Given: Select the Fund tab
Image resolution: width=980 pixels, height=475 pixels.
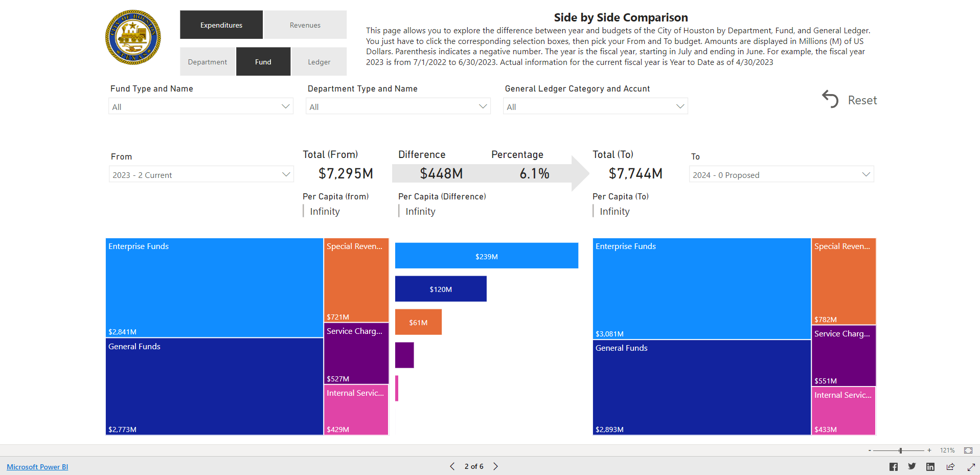Looking at the screenshot, I should click(263, 61).
